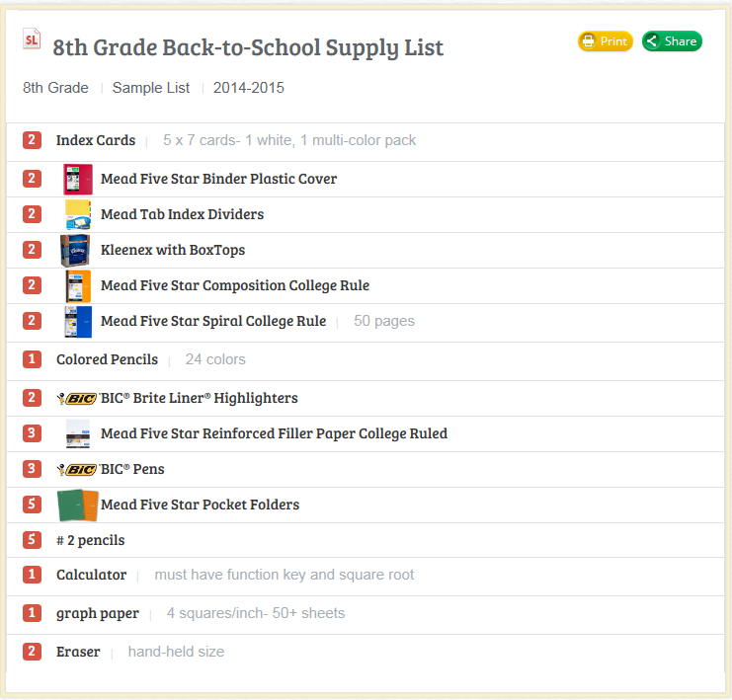Image resolution: width=732 pixels, height=700 pixels.
Task: Click the blue Spiral notebook image
Action: coord(78,322)
